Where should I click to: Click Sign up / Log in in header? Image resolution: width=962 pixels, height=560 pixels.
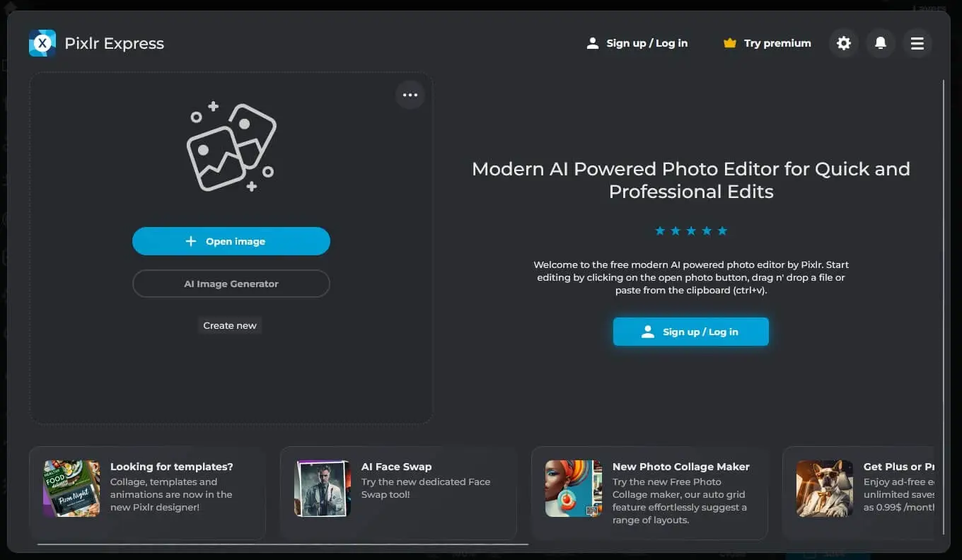point(637,43)
